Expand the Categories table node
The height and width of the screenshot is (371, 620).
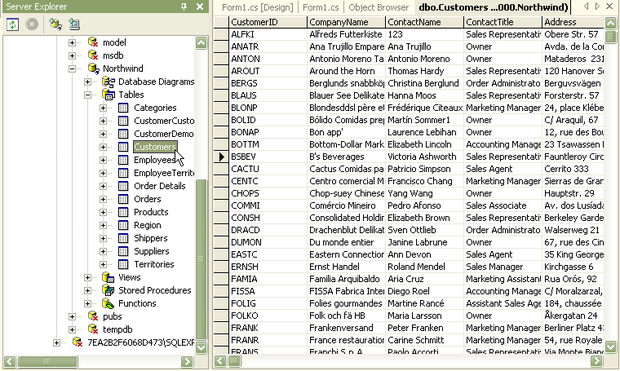pos(103,108)
